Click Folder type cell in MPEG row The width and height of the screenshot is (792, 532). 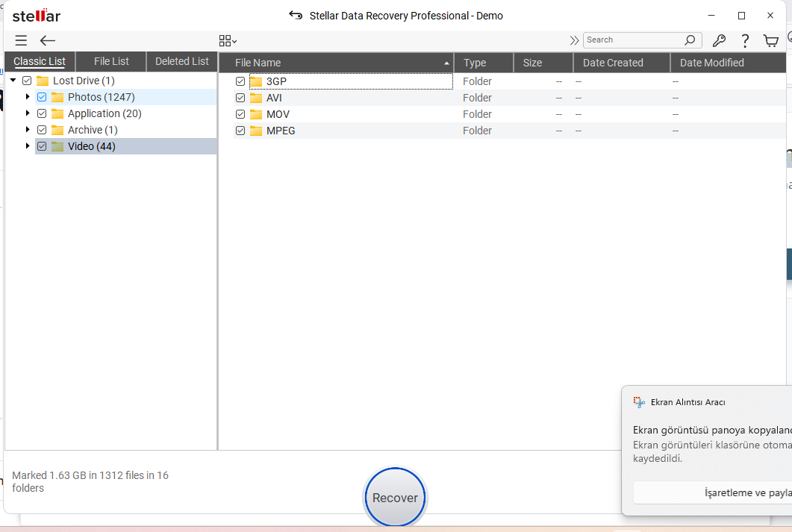click(477, 131)
